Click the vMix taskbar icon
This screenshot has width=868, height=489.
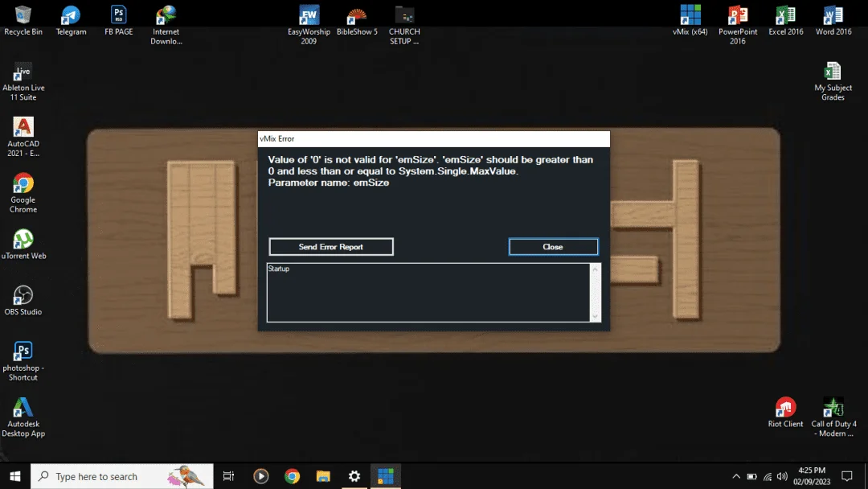386,476
